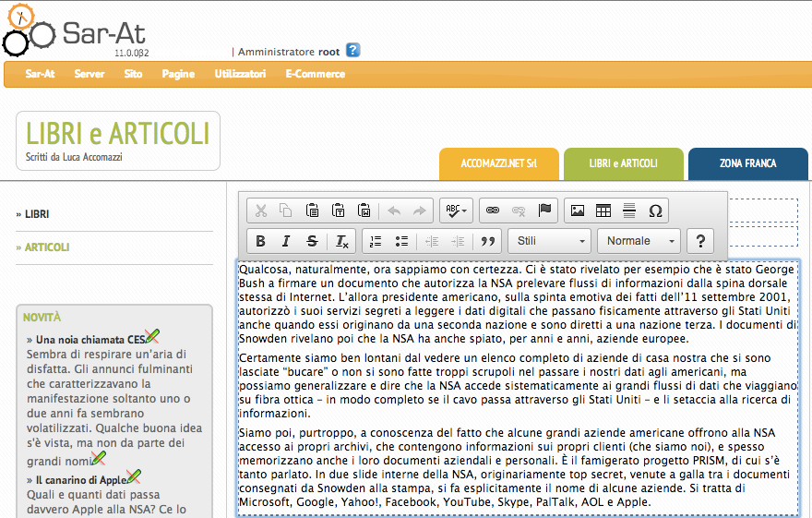Open the Stili styles dropdown
The width and height of the screenshot is (812, 518).
coord(549,241)
